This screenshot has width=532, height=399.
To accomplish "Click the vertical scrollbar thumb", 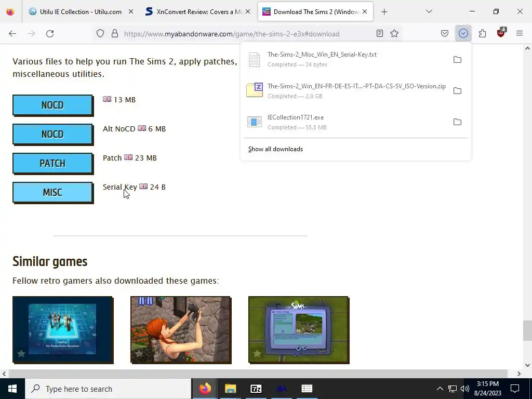I will click(527, 330).
